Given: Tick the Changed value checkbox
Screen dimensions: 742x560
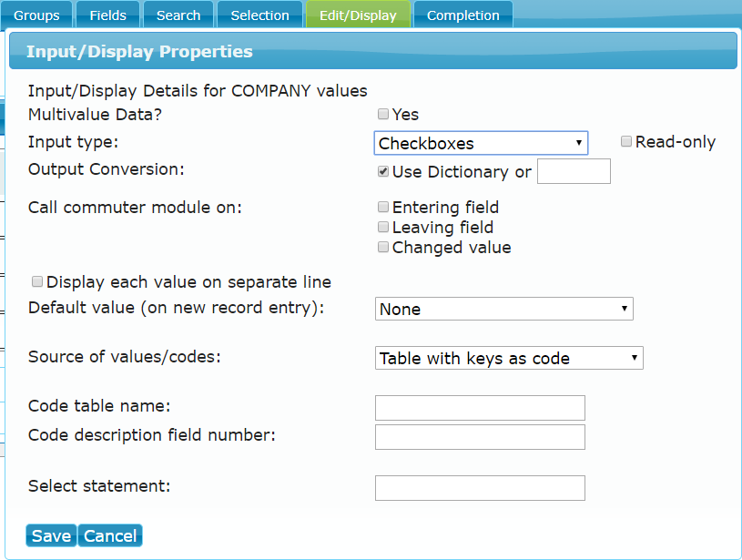Looking at the screenshot, I should [383, 247].
